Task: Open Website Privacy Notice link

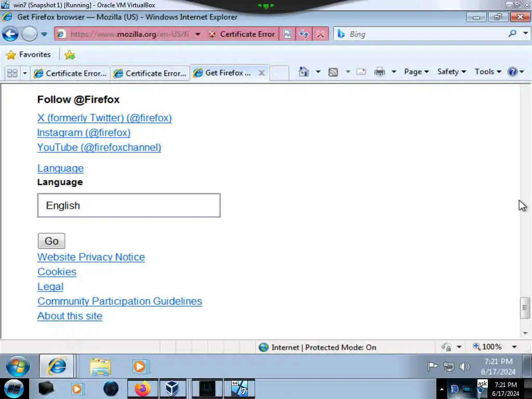Action: pyautogui.click(x=91, y=257)
